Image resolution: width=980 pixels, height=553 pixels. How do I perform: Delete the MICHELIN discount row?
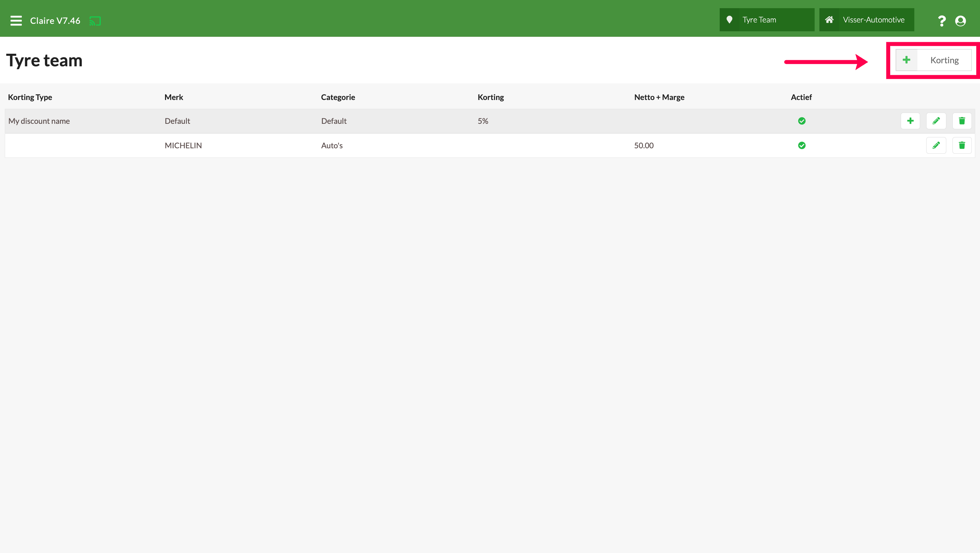[962, 145]
